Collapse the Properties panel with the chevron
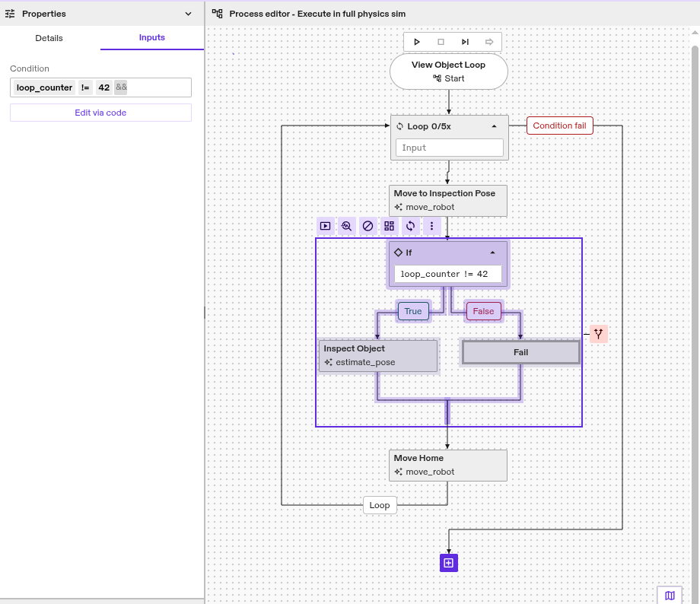The height and width of the screenshot is (604, 700). pyautogui.click(x=189, y=14)
